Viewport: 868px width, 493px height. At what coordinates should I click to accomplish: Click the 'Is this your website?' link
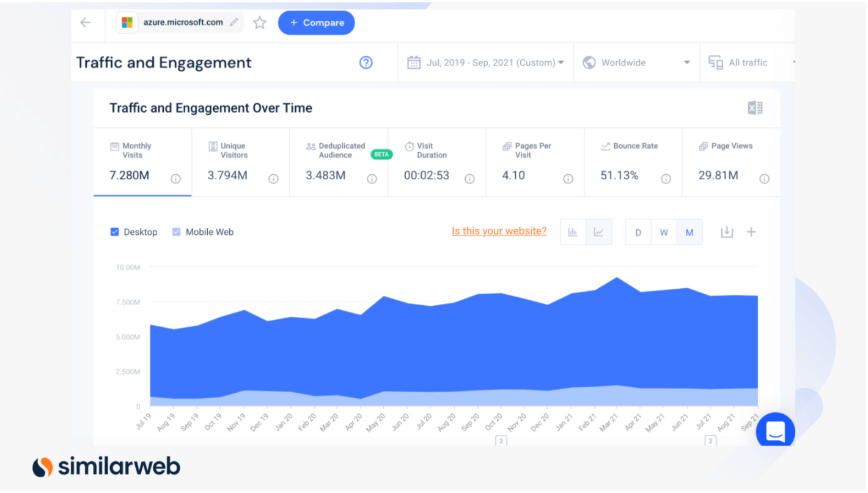pyautogui.click(x=499, y=231)
